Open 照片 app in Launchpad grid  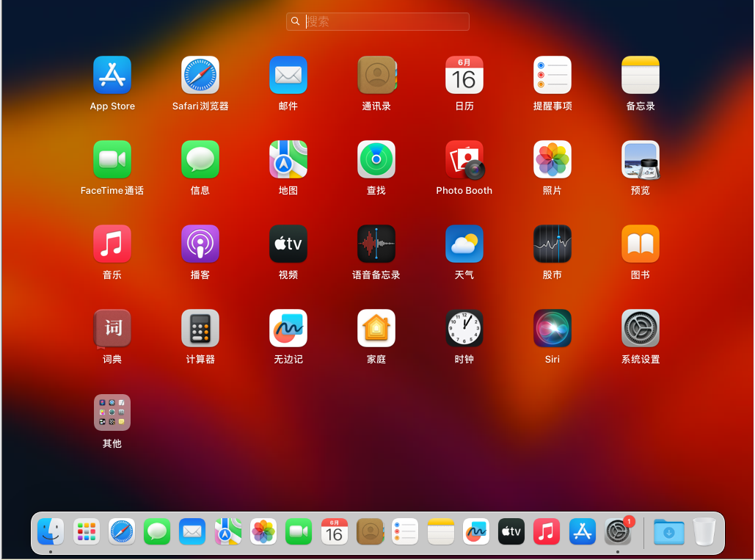[552, 159]
